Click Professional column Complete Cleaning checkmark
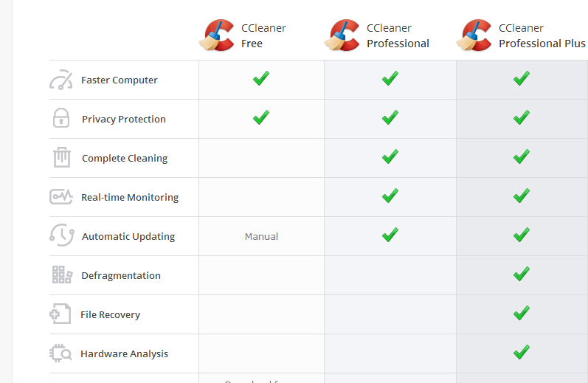 (x=390, y=156)
